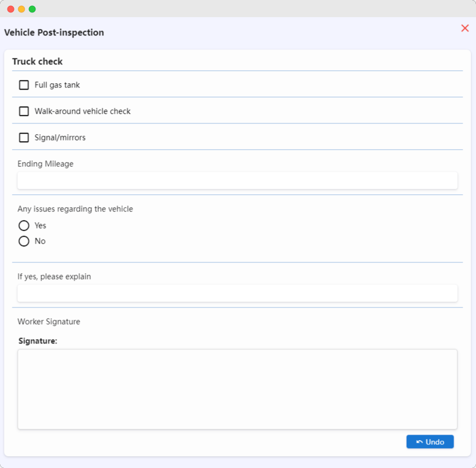Click the curved arrow icon in Undo button
The image size is (476, 468).
tap(420, 442)
